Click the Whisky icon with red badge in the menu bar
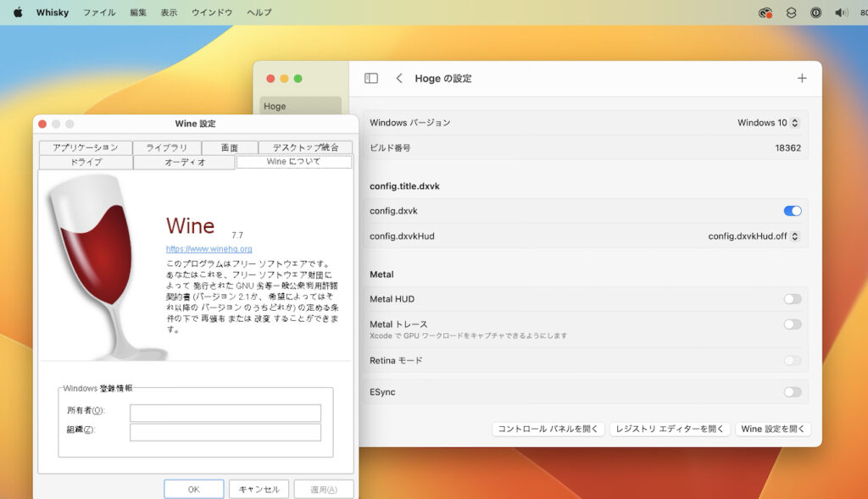This screenshot has height=499, width=868. click(765, 12)
